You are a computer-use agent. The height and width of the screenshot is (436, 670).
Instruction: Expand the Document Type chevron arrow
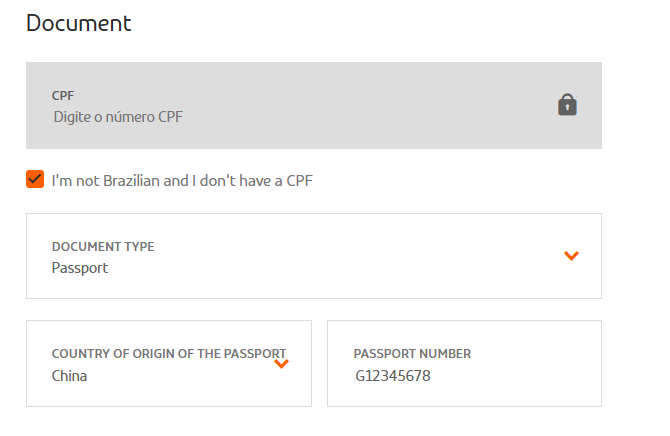[571, 256]
